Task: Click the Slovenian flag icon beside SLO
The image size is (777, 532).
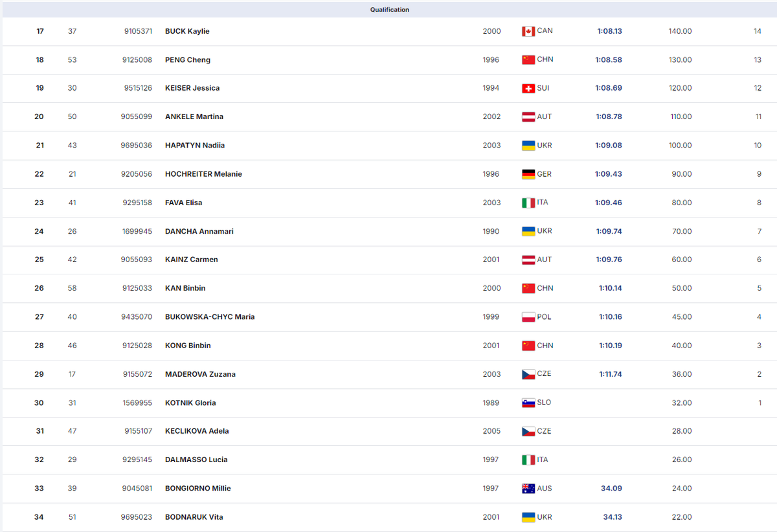Action: click(528, 403)
